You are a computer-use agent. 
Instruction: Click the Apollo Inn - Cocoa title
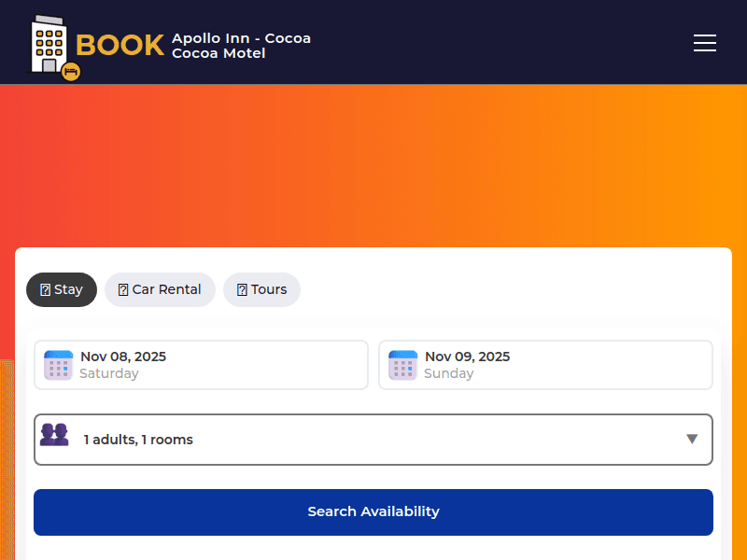pyautogui.click(x=241, y=38)
